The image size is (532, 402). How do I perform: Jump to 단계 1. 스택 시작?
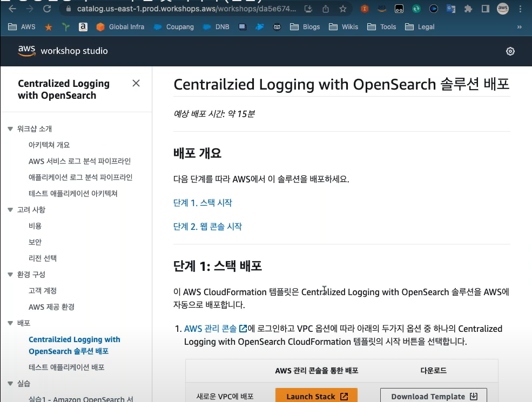coord(203,203)
